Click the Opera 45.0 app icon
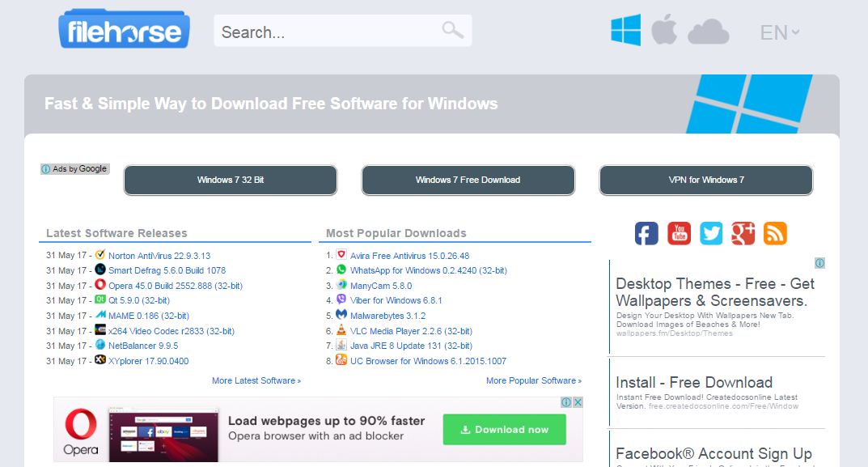868x467 pixels. click(100, 284)
